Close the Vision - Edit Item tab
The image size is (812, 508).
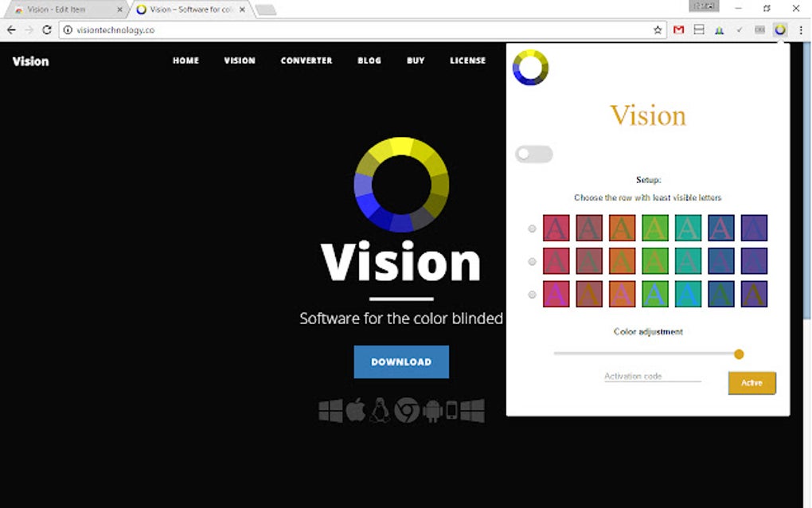click(x=119, y=10)
